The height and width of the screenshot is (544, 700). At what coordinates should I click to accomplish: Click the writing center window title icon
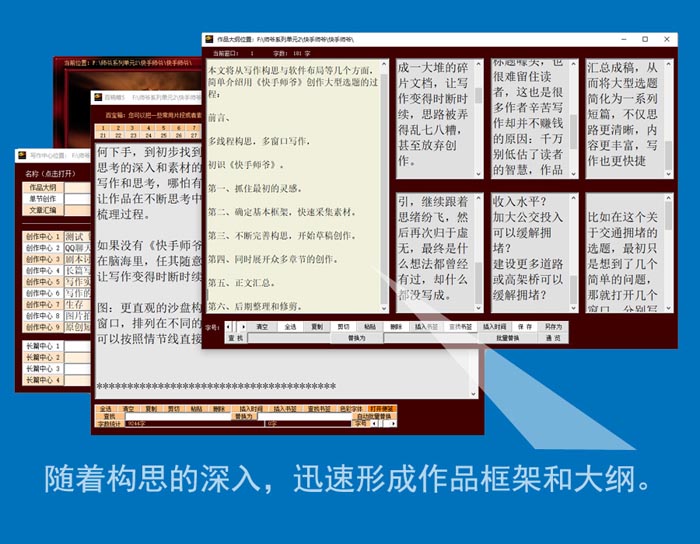22,155
